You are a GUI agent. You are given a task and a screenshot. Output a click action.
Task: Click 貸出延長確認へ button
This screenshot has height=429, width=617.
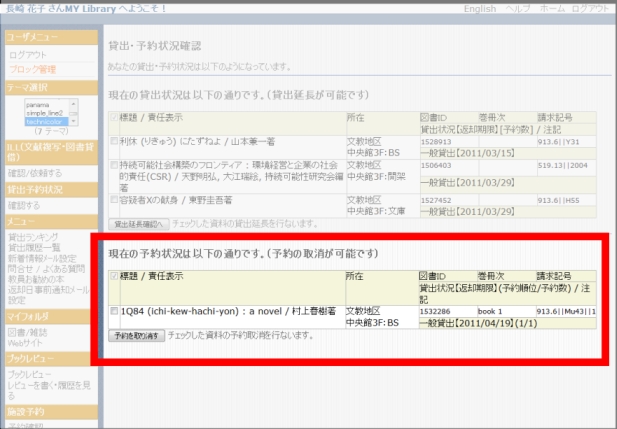click(x=139, y=224)
